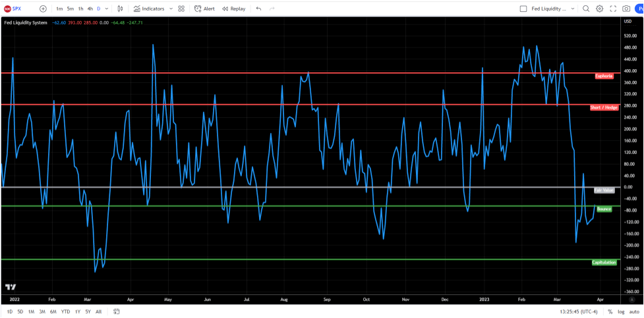Click the Alert button

(204, 9)
